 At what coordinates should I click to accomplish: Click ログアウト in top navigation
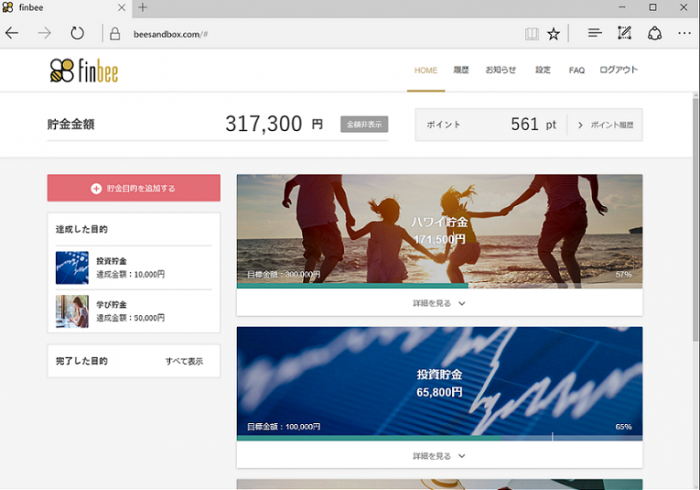pyautogui.click(x=618, y=70)
